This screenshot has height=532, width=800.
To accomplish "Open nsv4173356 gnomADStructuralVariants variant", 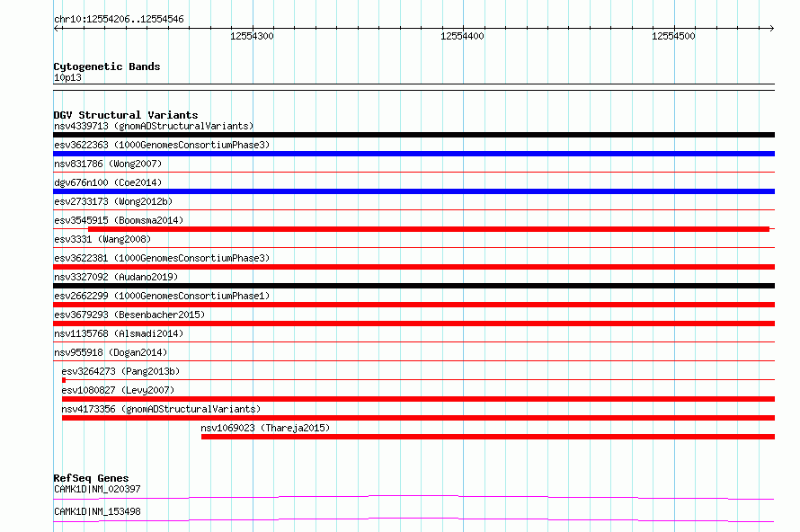I will click(161, 409).
